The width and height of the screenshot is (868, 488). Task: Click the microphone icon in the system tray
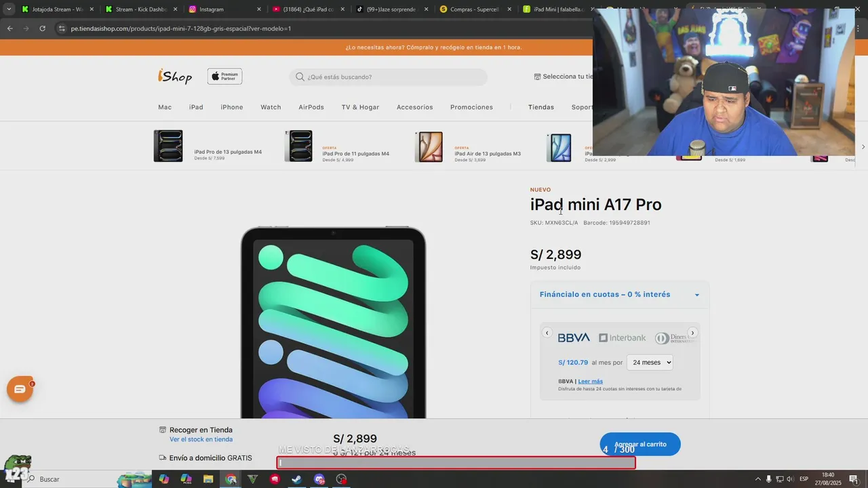768,479
